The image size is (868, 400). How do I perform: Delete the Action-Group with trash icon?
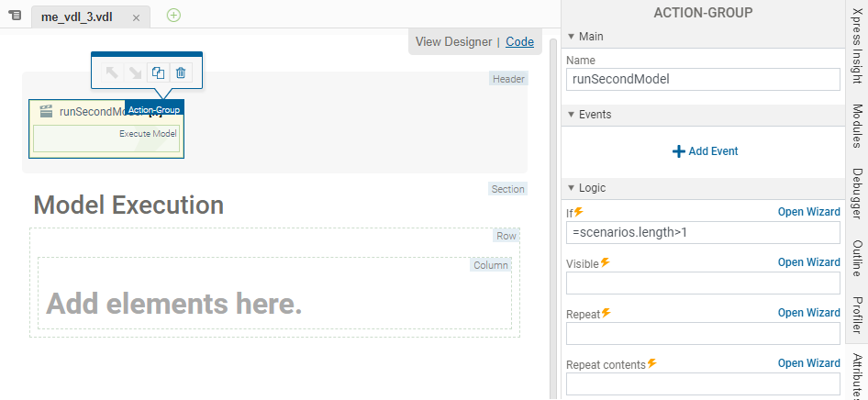click(x=181, y=72)
